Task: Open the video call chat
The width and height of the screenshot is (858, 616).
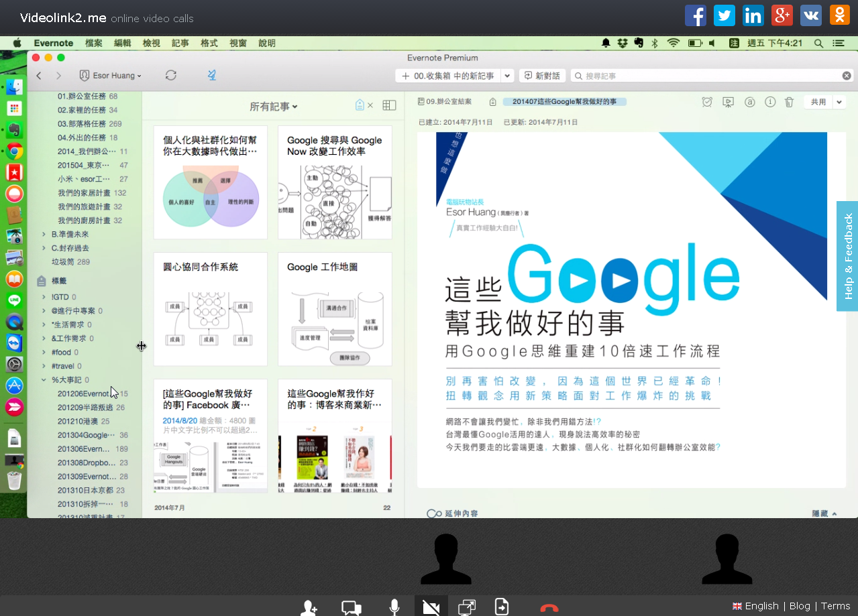Action: point(352,608)
